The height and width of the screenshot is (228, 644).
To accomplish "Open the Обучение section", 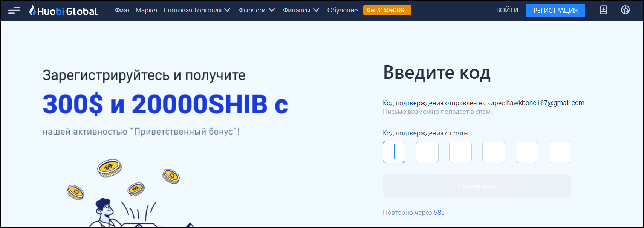I will (x=342, y=10).
